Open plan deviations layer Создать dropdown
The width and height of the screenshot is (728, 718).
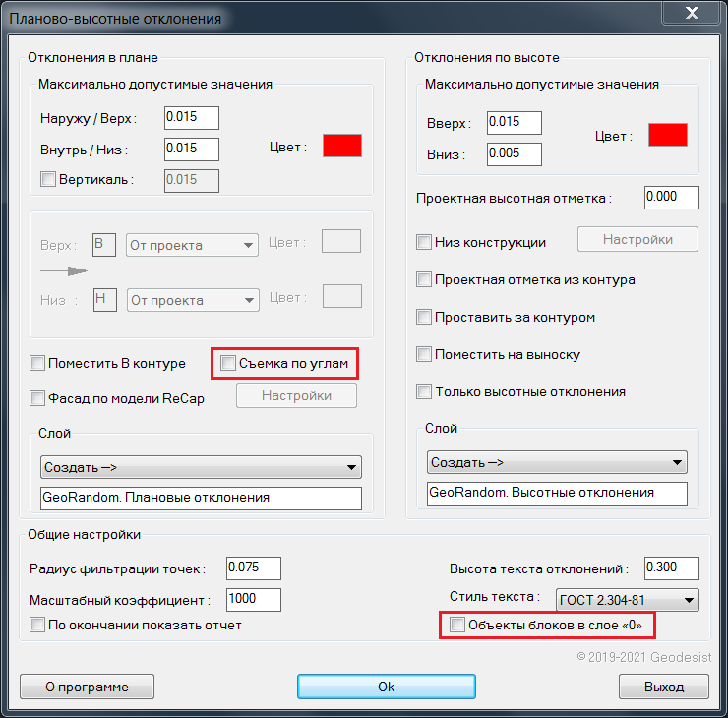pos(201,467)
